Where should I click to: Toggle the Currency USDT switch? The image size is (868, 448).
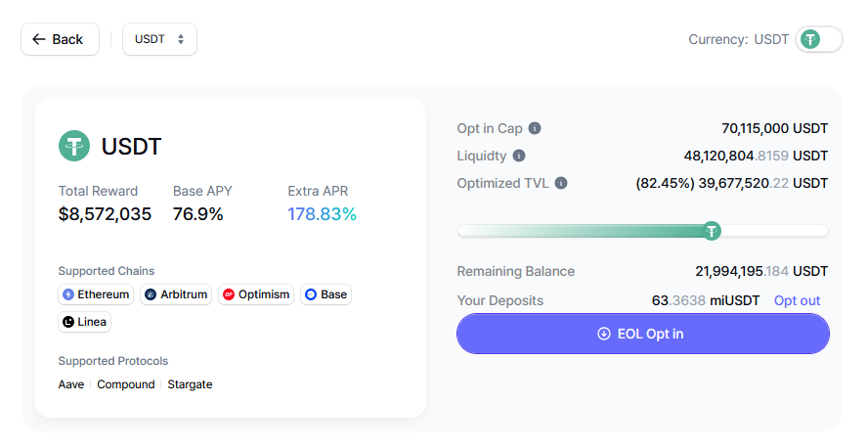tap(818, 39)
